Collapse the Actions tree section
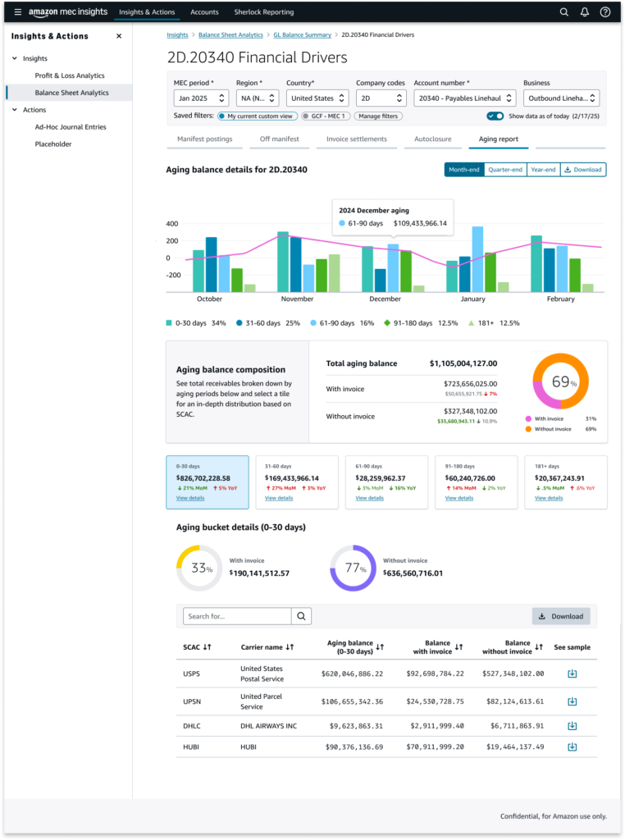 click(x=15, y=110)
